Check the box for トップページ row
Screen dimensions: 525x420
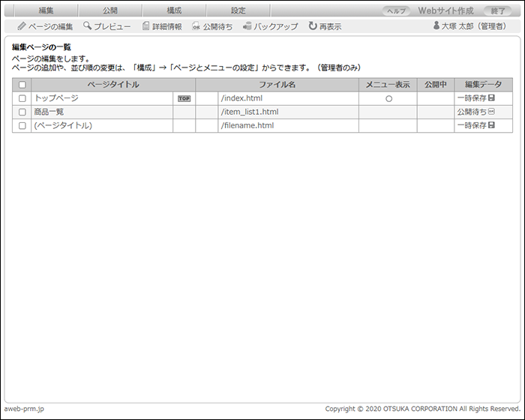pos(22,98)
